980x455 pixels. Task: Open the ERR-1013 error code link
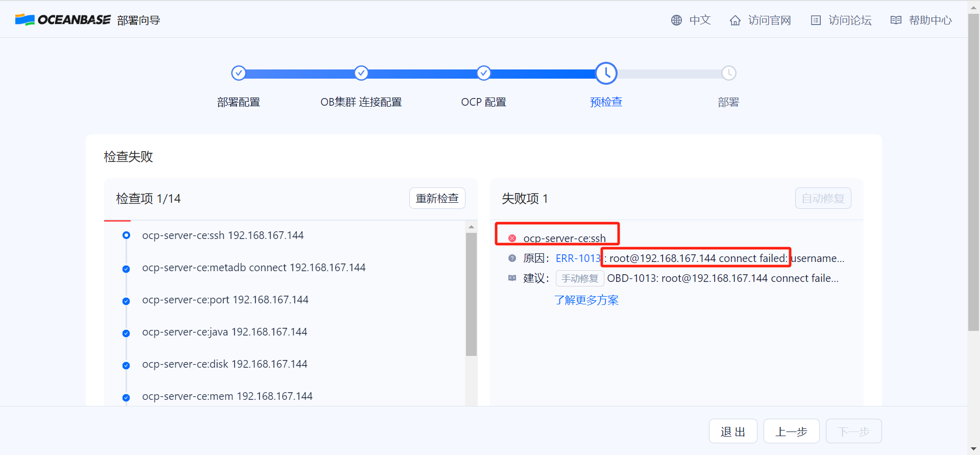coord(578,258)
